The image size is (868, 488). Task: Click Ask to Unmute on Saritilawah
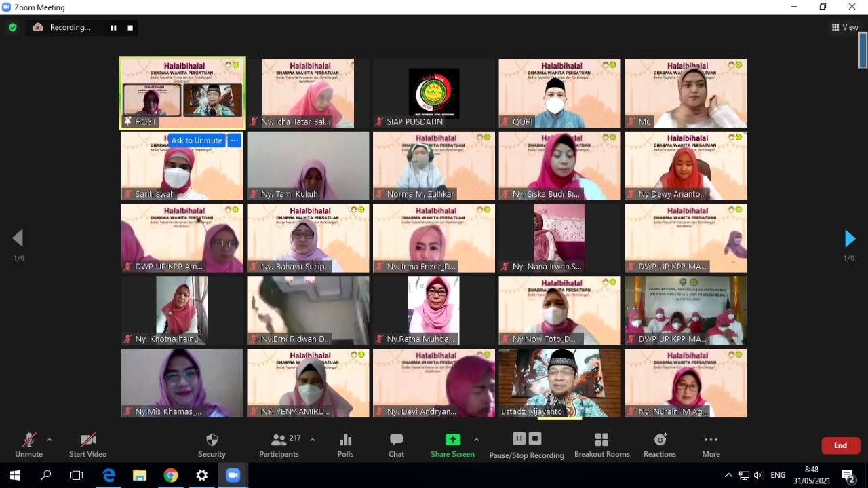(x=197, y=140)
